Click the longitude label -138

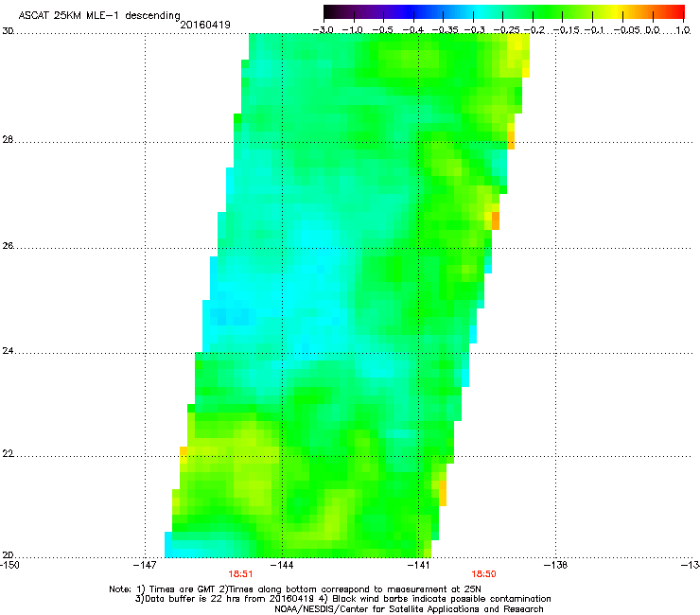click(556, 565)
